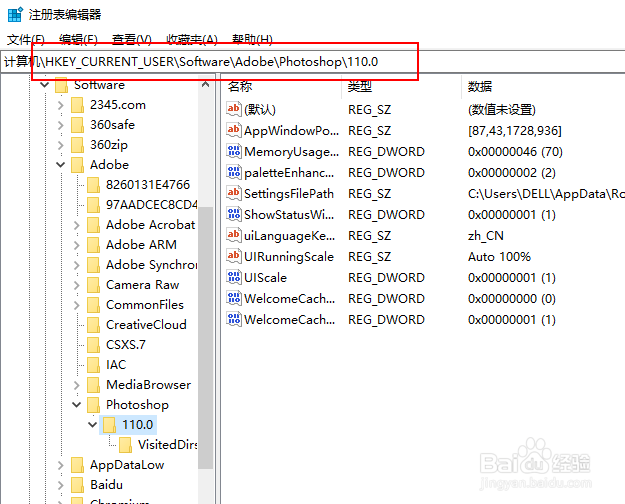Expand the Camera Raw tree node
625x504 pixels.
(77, 285)
